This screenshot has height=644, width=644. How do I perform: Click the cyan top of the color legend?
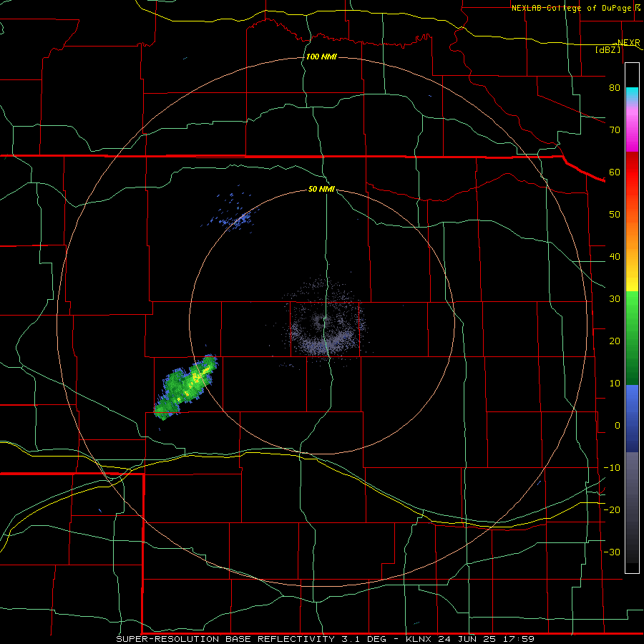point(632,94)
